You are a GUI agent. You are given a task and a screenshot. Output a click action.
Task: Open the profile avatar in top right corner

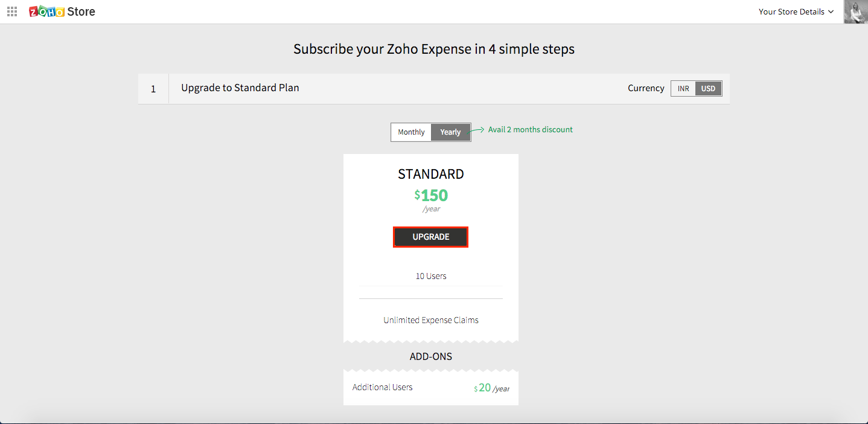tap(855, 11)
